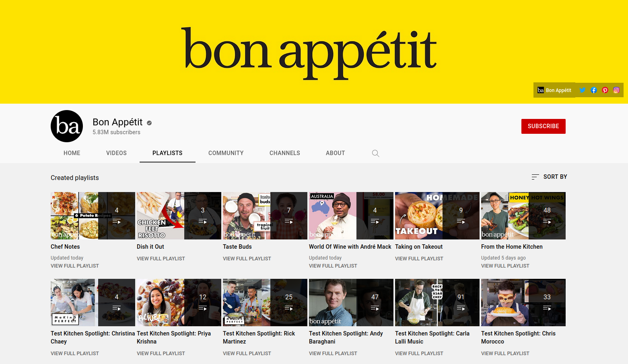Playlist icon on Priya Krishna thumbnail
The image size is (628, 364).
pyautogui.click(x=203, y=308)
